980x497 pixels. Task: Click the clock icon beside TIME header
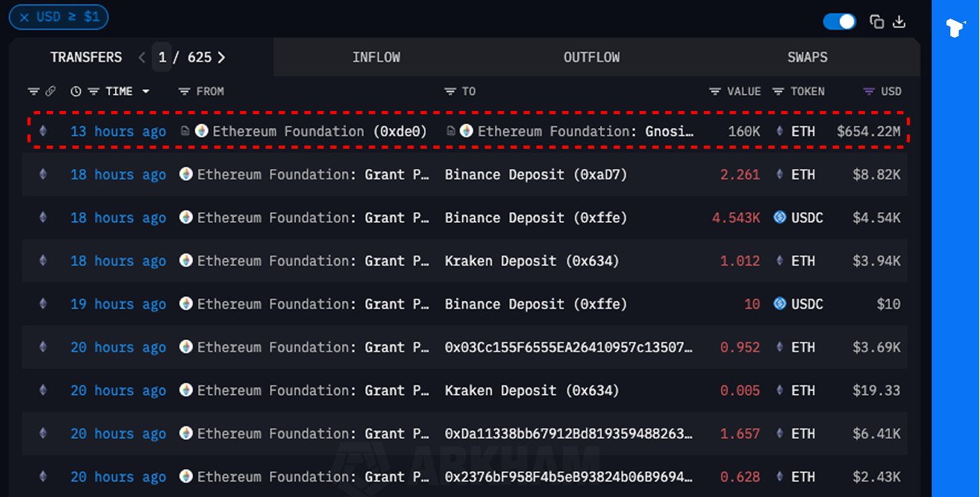click(76, 92)
